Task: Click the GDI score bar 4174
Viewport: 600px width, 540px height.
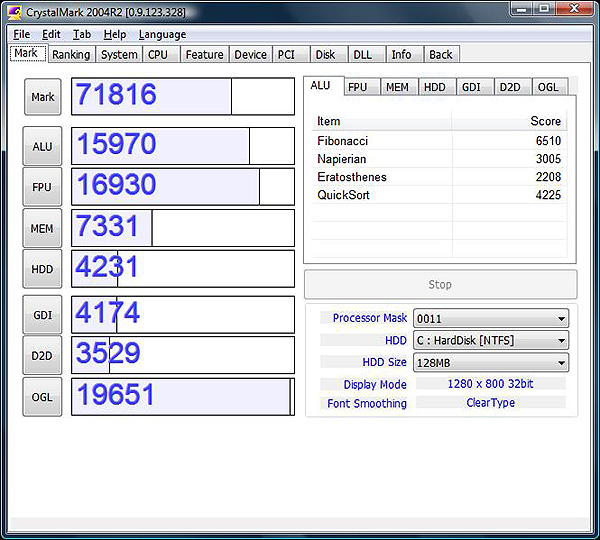Action: click(183, 315)
